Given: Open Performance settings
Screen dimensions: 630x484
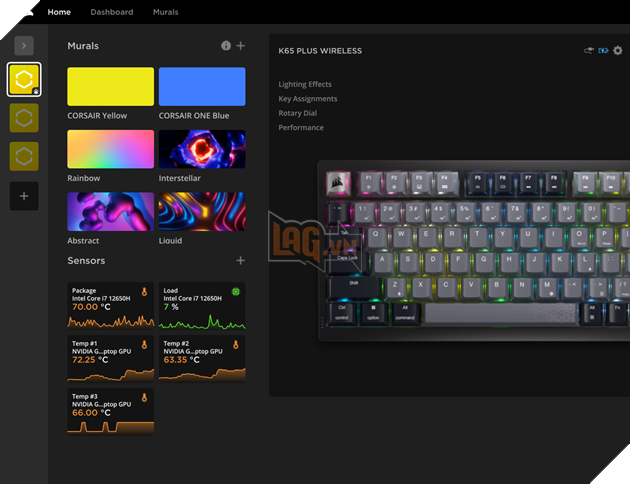Looking at the screenshot, I should pyautogui.click(x=301, y=128).
